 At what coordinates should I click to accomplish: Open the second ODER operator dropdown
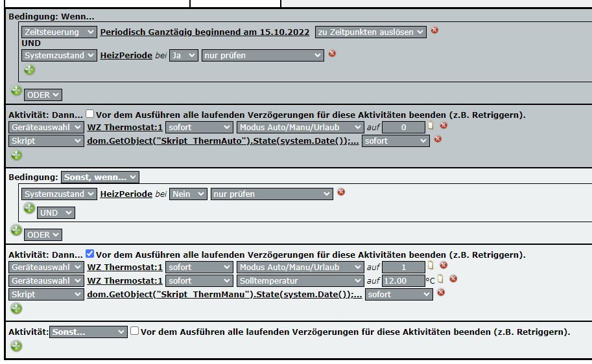point(43,235)
